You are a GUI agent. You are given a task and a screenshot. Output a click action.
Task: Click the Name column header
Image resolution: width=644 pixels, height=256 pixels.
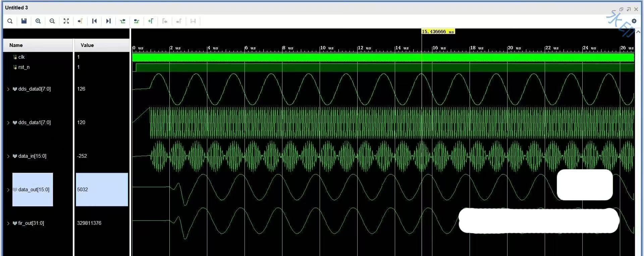click(38, 45)
